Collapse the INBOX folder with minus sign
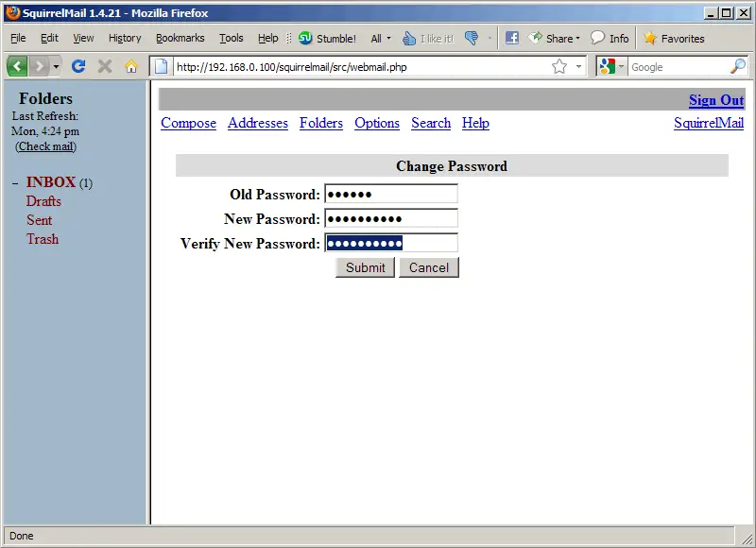 pyautogui.click(x=15, y=183)
